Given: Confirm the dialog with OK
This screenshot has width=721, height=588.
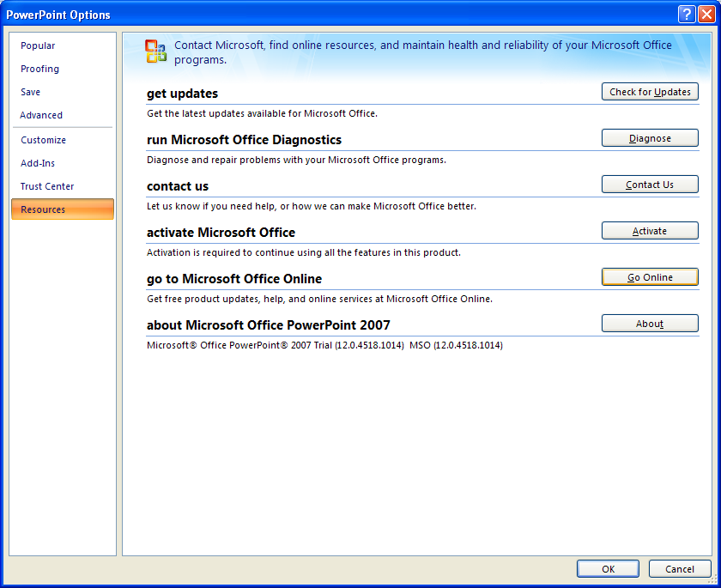Looking at the screenshot, I should tap(608, 569).
